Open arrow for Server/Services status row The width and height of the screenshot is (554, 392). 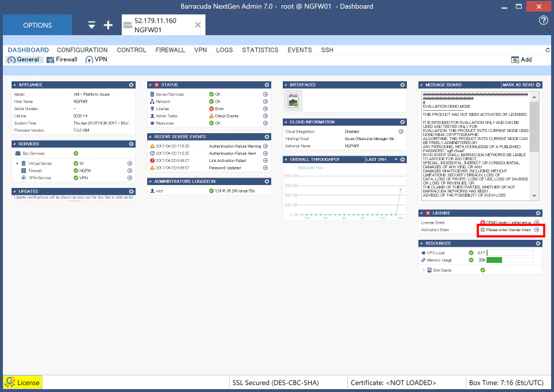[265, 94]
